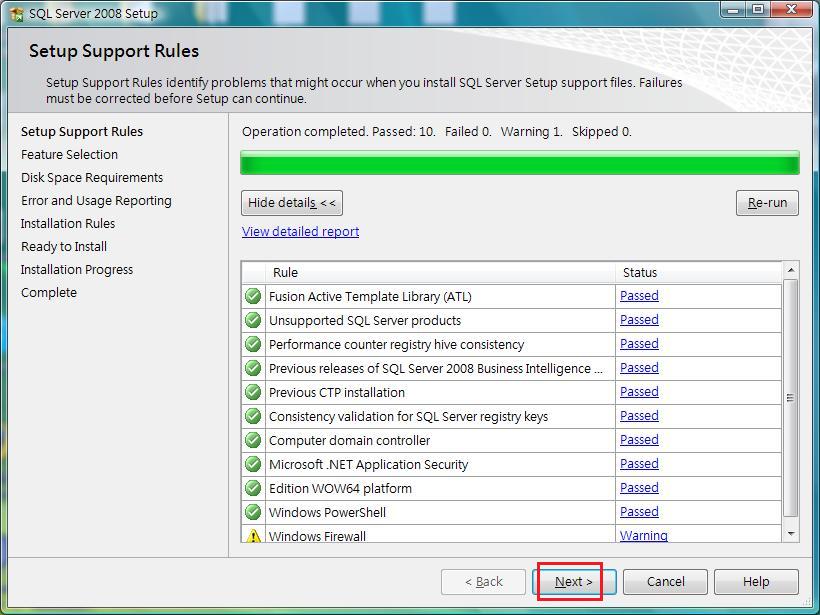Viewport: 820px width, 615px height.
Task: Select Installation Rules step in sidebar
Action: tap(68, 223)
